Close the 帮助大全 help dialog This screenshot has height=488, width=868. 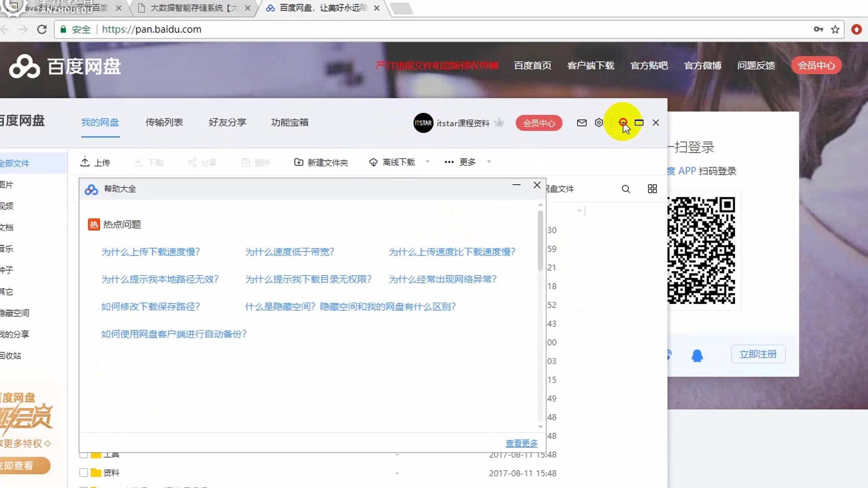[x=537, y=185]
